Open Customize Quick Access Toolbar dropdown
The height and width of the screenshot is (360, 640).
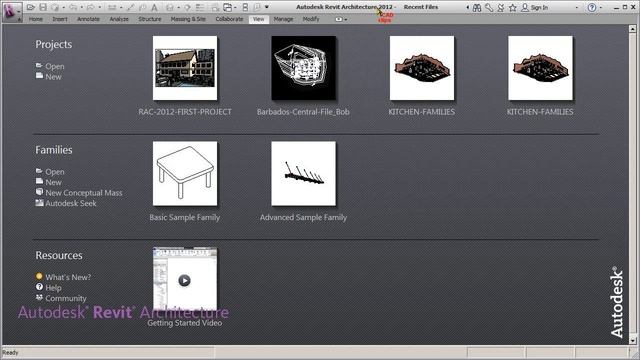[x=267, y=7]
